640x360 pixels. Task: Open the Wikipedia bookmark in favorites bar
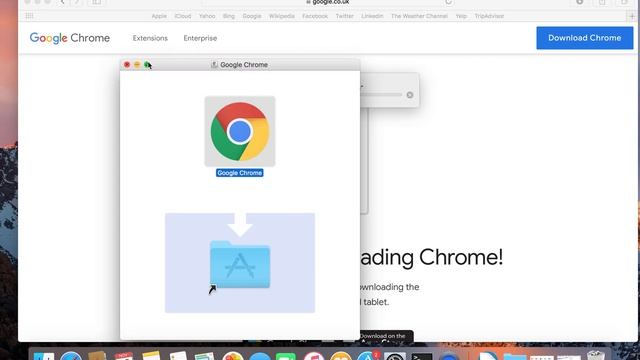point(282,16)
